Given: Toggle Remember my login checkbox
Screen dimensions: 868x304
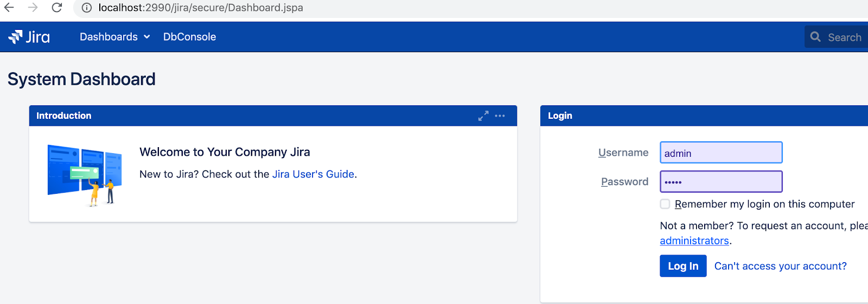Looking at the screenshot, I should pos(665,204).
